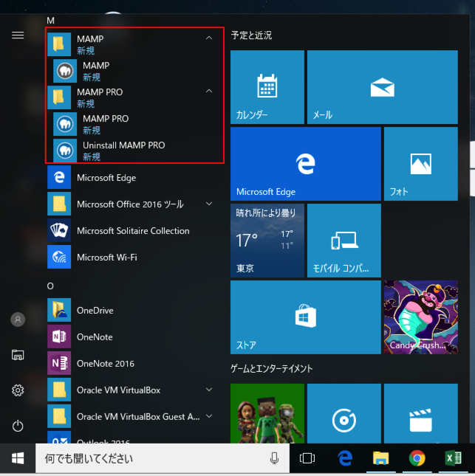The width and height of the screenshot is (475, 476).
Task: Expand the Oracle VM VirtualBox folder
Action: click(209, 390)
